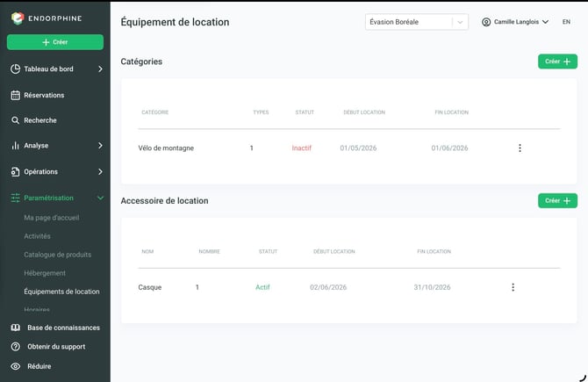Screen dimensions: 588x382
Task: Switch the language to EN
Action: 566,22
